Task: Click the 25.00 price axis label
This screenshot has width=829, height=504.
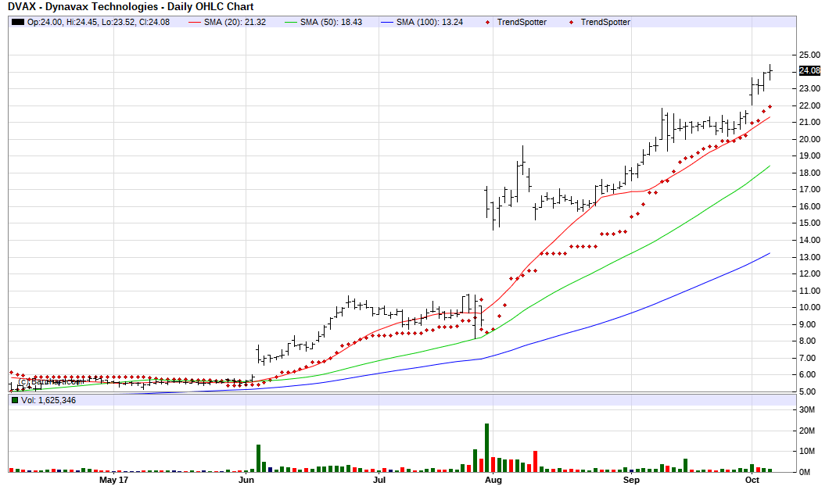Action: 809,55
